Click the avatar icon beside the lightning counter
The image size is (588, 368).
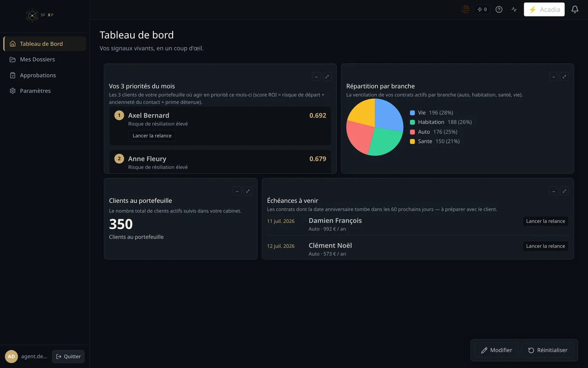[465, 9]
